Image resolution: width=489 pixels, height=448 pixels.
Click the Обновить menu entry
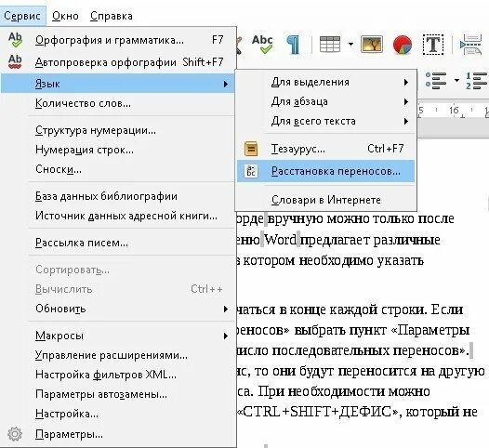point(118,309)
